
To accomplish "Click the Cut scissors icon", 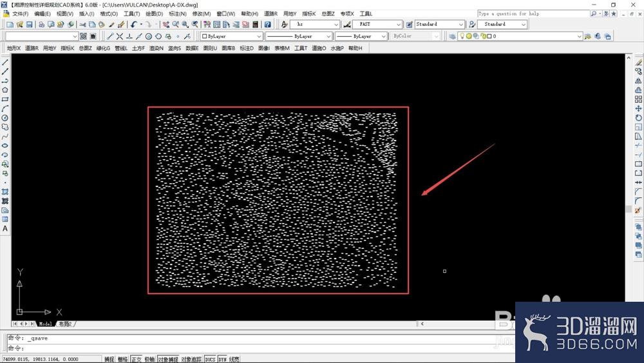I will (x=82, y=25).
